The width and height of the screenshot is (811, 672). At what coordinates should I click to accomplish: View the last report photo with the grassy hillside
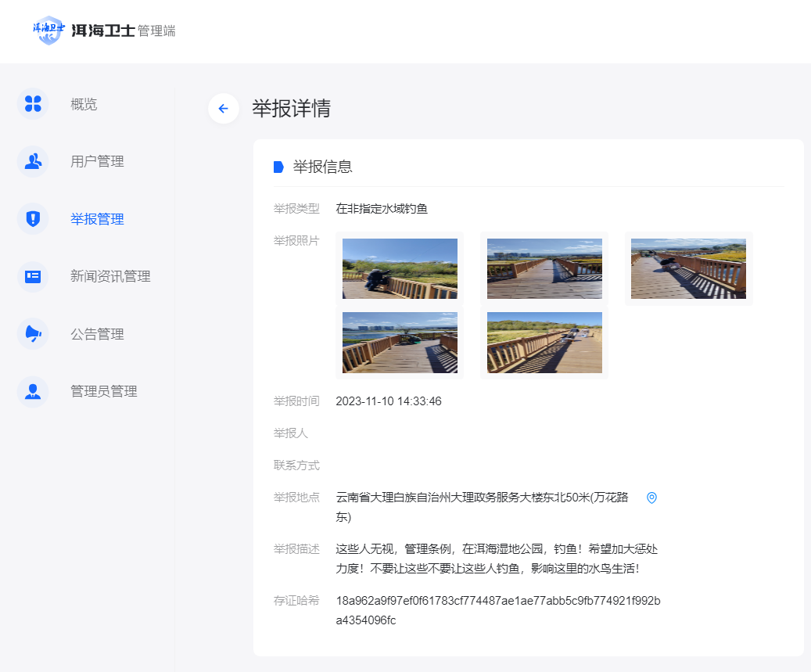(544, 343)
